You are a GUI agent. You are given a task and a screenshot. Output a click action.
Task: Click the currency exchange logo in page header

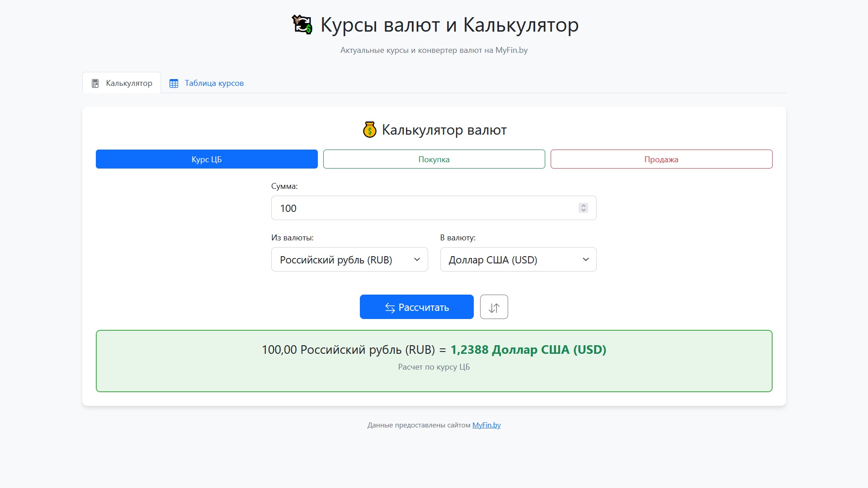click(302, 25)
